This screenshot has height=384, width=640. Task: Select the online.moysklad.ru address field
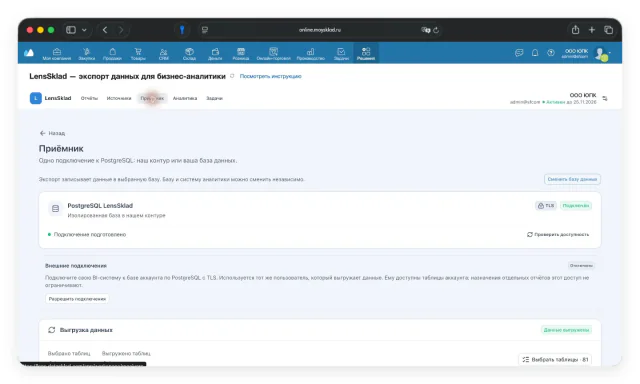pos(320,30)
